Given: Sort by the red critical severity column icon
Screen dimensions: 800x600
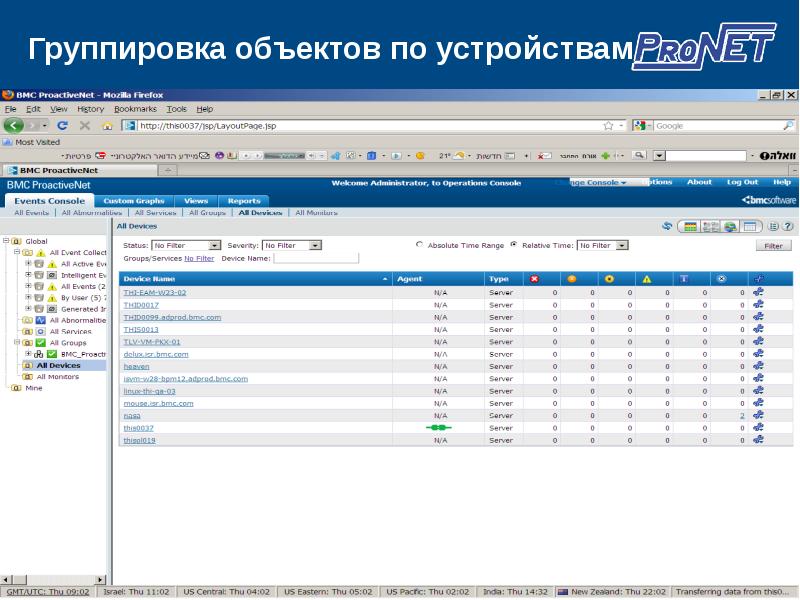Looking at the screenshot, I should pos(534,279).
